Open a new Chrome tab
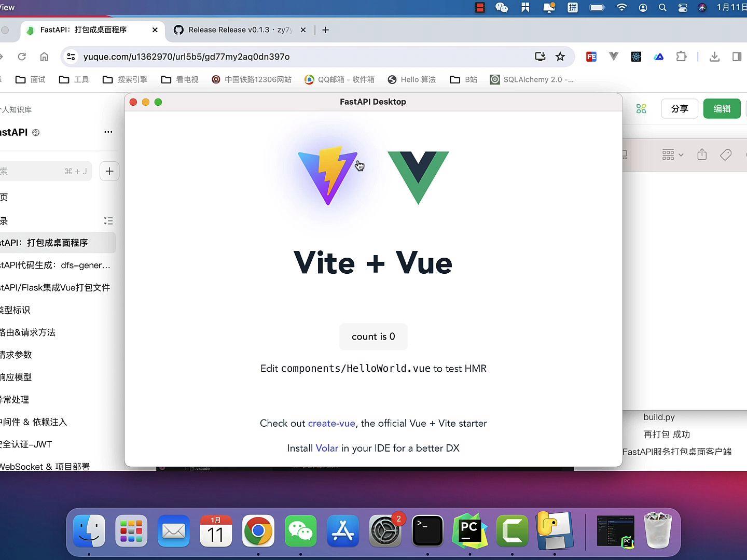This screenshot has width=747, height=560. (326, 30)
